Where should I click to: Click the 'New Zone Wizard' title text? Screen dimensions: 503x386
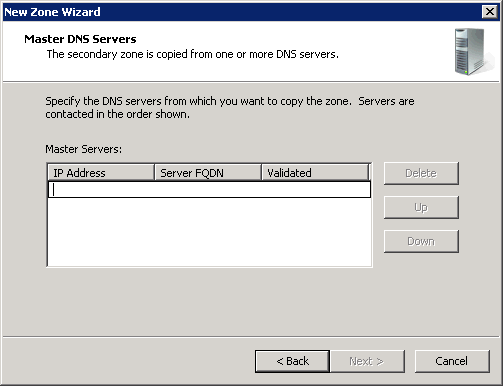click(52, 12)
